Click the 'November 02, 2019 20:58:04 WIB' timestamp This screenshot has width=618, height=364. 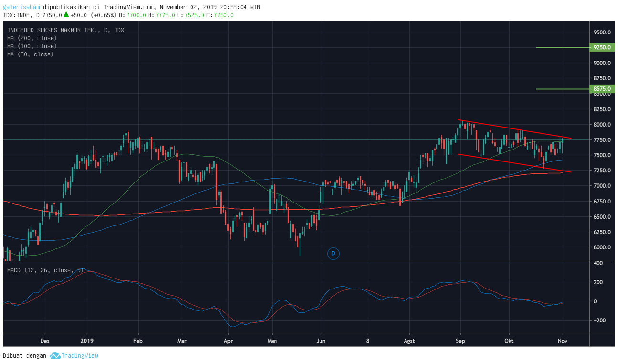click(210, 7)
